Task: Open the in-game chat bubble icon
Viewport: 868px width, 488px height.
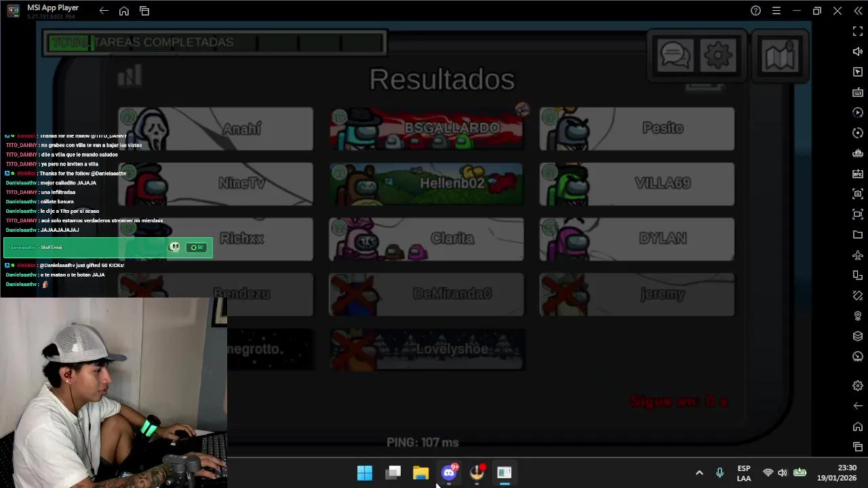Action: (x=675, y=55)
